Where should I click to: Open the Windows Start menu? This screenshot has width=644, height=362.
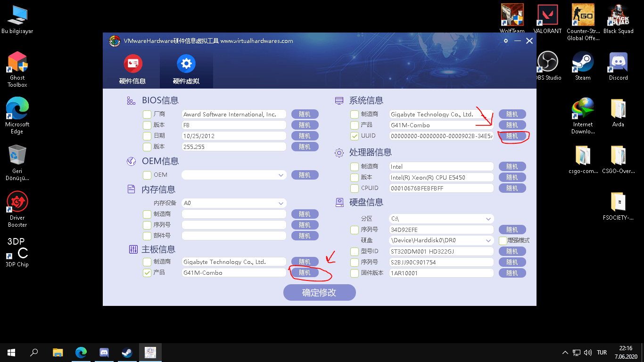pyautogui.click(x=11, y=353)
